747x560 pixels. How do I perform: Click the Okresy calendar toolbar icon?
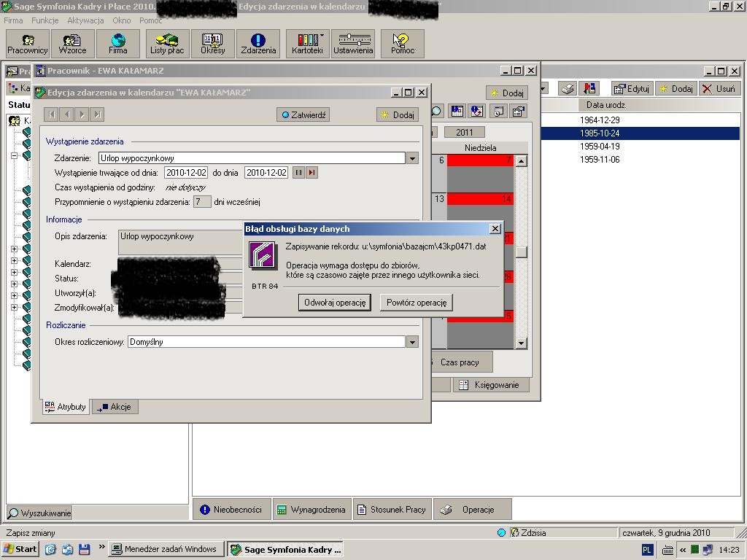(x=213, y=44)
